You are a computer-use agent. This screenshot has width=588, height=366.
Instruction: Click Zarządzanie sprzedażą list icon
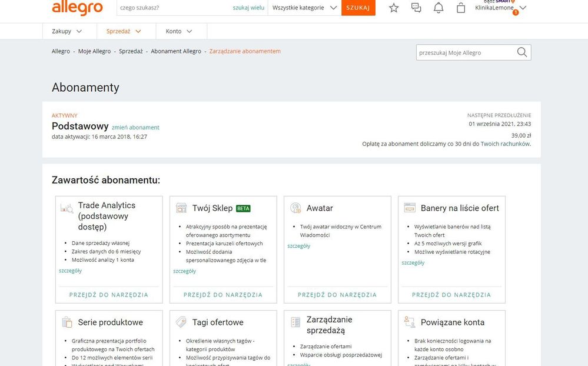tap(296, 322)
